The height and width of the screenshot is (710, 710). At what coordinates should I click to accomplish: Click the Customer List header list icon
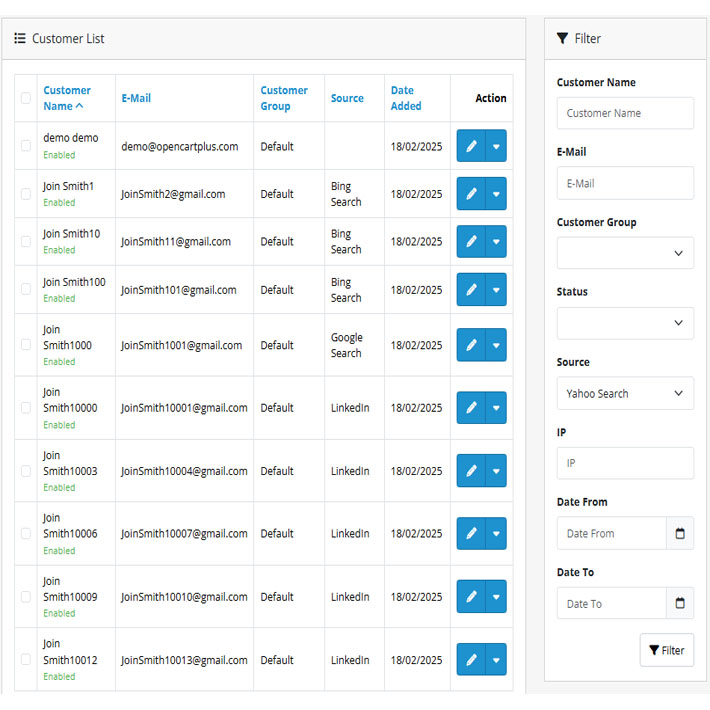pyautogui.click(x=20, y=38)
